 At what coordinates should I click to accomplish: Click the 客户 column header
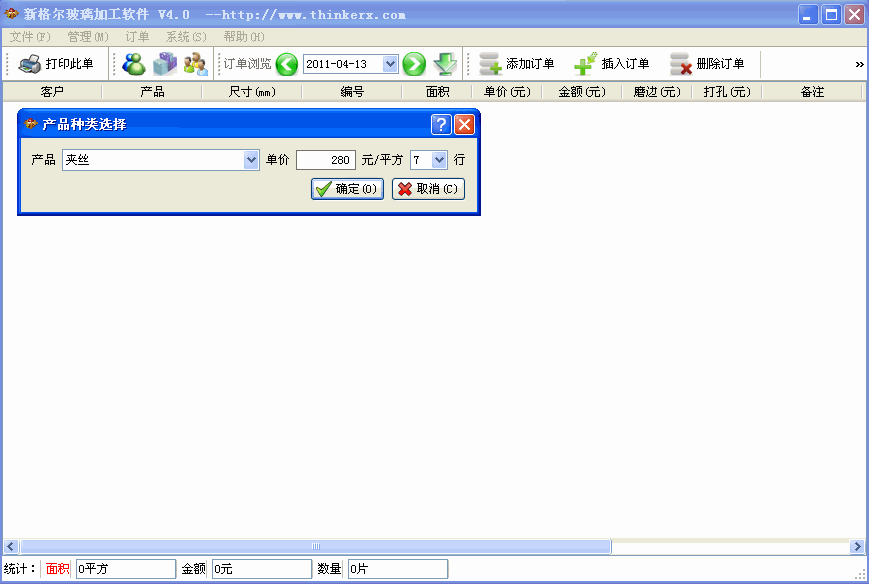[52, 92]
